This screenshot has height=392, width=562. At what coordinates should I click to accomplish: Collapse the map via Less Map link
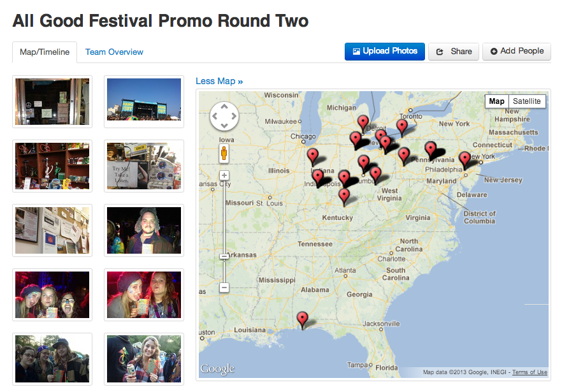click(219, 81)
